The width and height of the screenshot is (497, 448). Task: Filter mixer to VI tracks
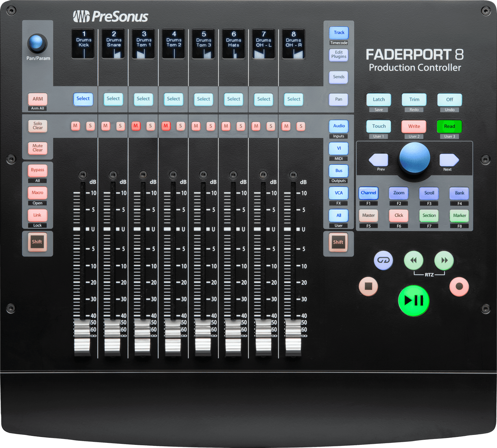click(x=339, y=149)
